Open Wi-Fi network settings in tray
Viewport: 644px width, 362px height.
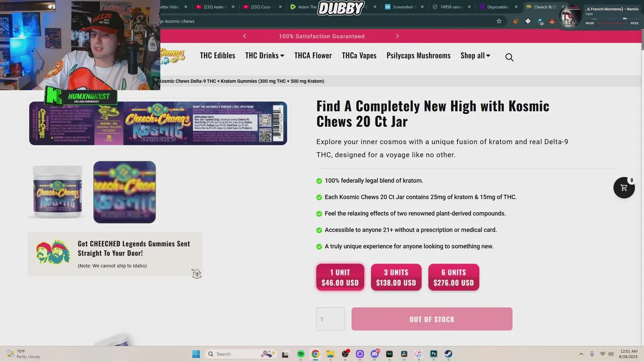click(x=603, y=354)
